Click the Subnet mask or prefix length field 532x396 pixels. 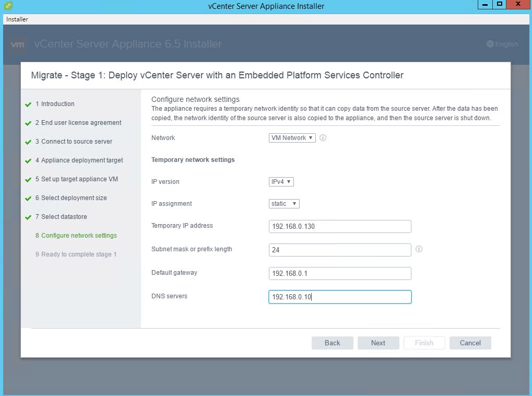340,250
